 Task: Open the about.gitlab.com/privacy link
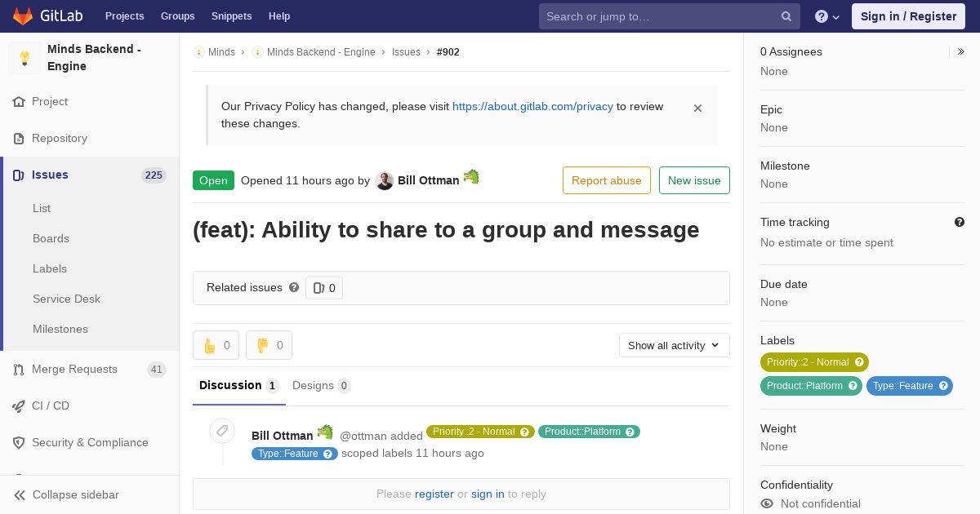[532, 106]
